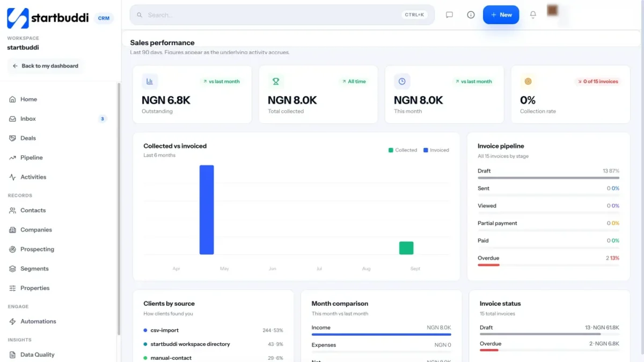Click the Income bar in Month comparison
Image resolution: width=644 pixels, height=362 pixels.
tap(381, 335)
